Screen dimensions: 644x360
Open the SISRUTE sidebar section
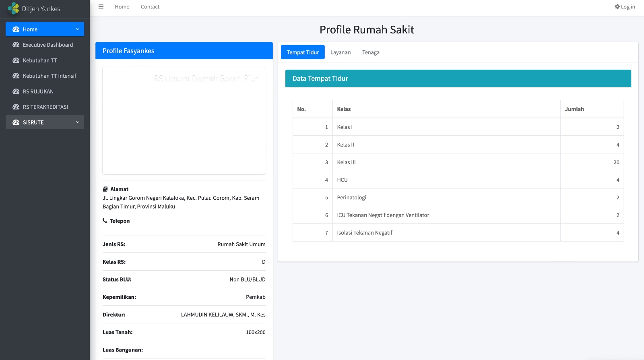33,122
